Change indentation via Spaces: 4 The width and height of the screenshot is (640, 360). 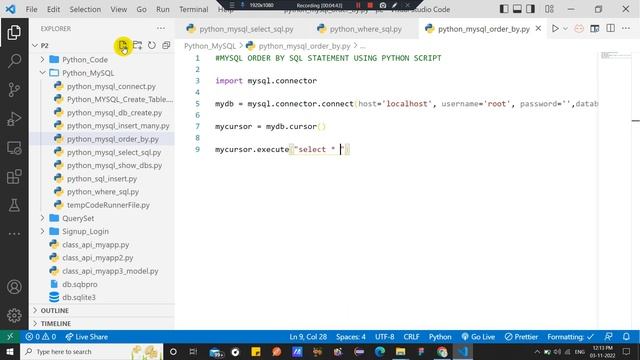[x=351, y=337]
